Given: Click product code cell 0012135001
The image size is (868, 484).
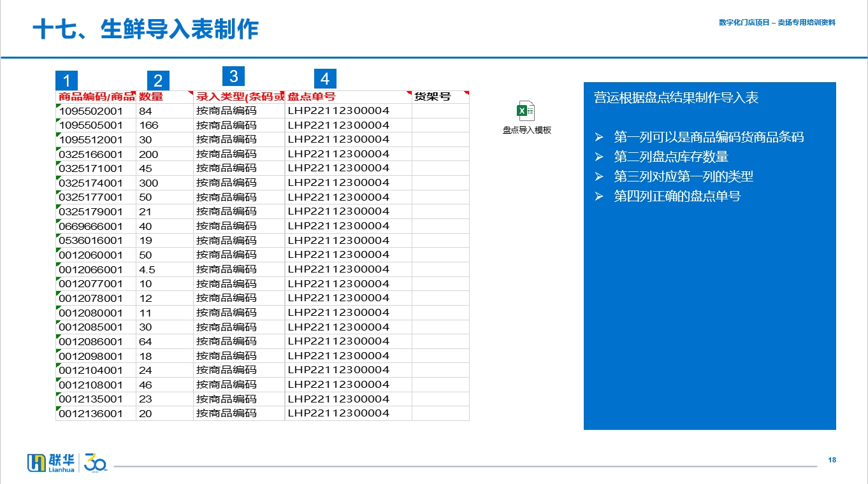Looking at the screenshot, I should 96,399.
